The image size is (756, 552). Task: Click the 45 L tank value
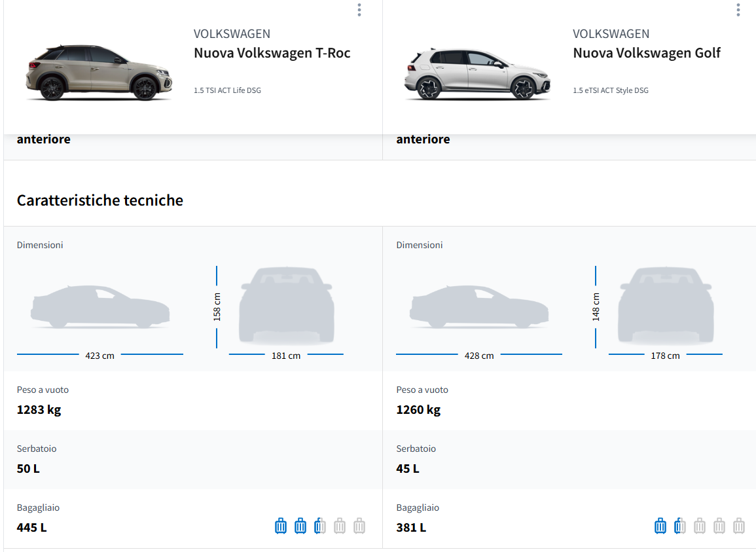[408, 469]
